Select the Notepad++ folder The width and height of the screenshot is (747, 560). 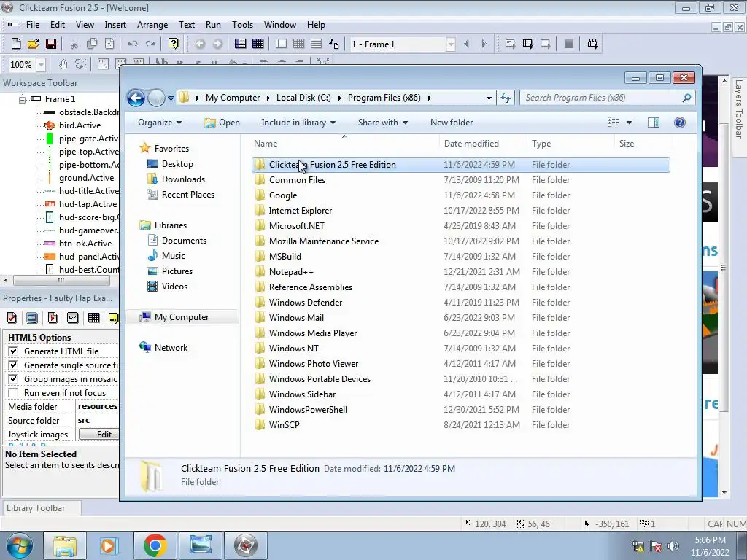pos(461,272)
